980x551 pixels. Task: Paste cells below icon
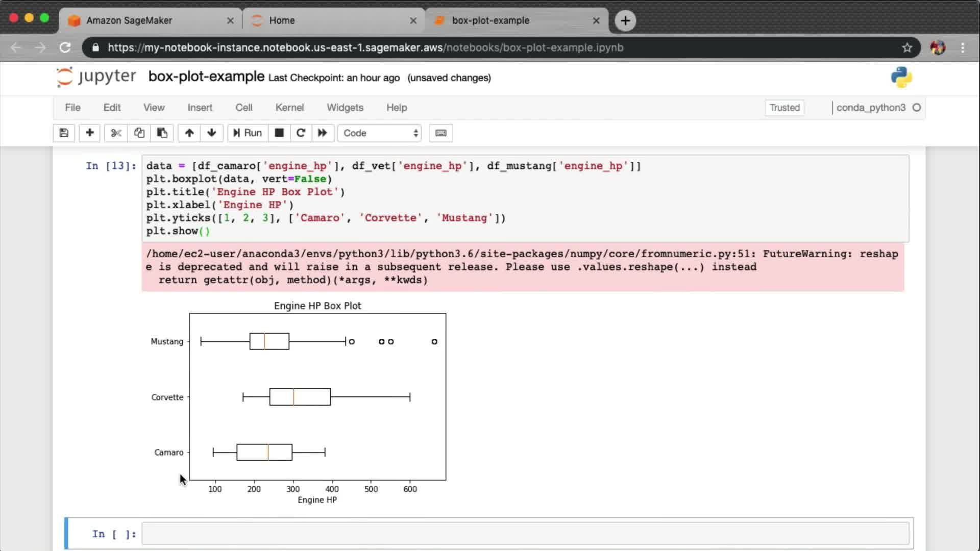(x=162, y=133)
